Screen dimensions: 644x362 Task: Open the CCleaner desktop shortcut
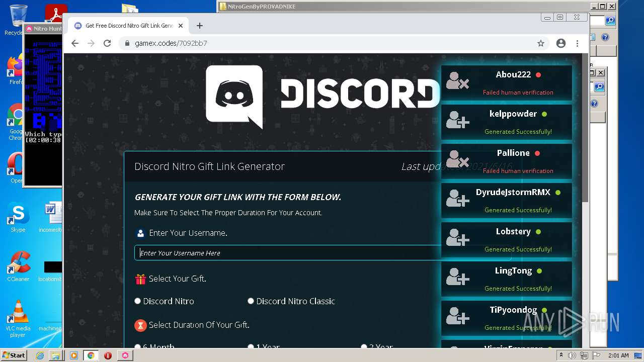[18, 266]
